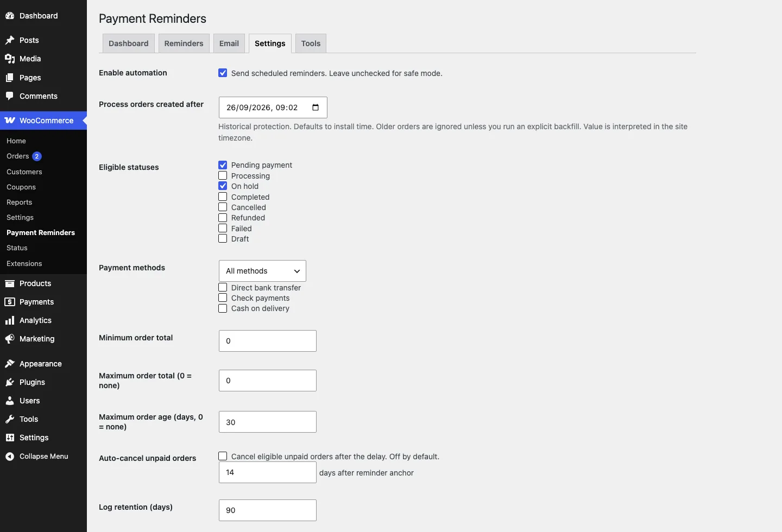Click the Collapse Menu arrow icon
The height and width of the screenshot is (532, 782).
(10, 457)
